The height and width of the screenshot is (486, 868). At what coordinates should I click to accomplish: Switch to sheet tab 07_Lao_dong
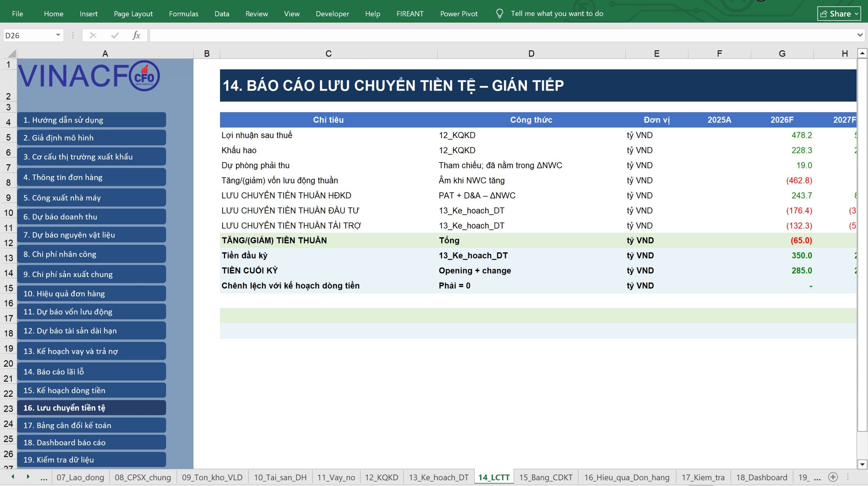[80, 477]
